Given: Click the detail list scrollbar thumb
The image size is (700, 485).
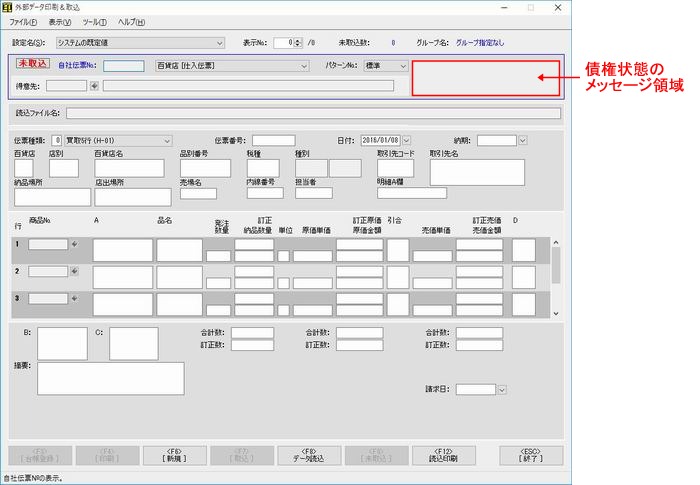Looking at the screenshot, I should coord(556,265).
